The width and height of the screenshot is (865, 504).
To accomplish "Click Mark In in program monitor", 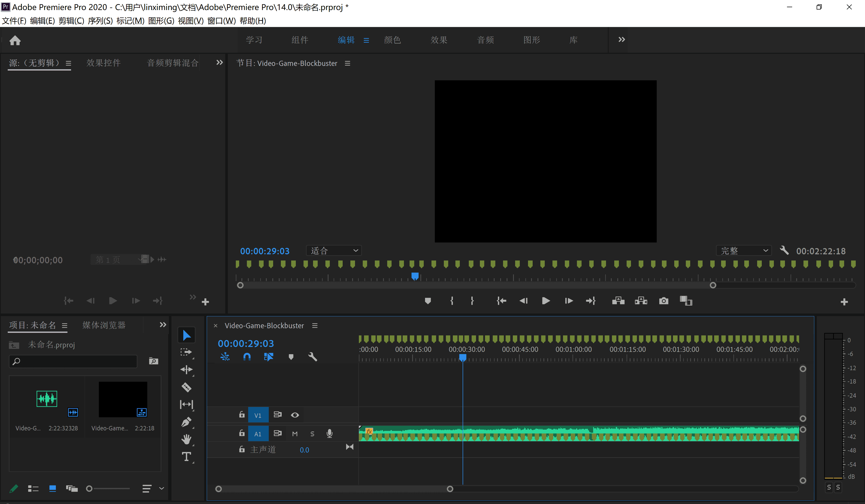I will pyautogui.click(x=452, y=301).
